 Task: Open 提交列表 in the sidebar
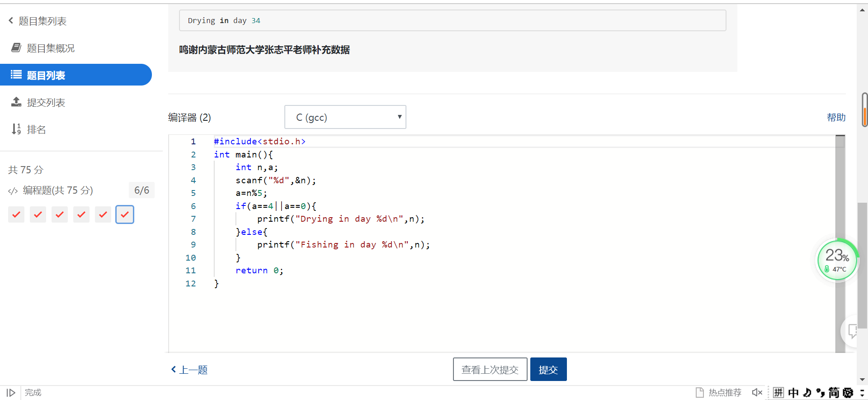pos(46,102)
